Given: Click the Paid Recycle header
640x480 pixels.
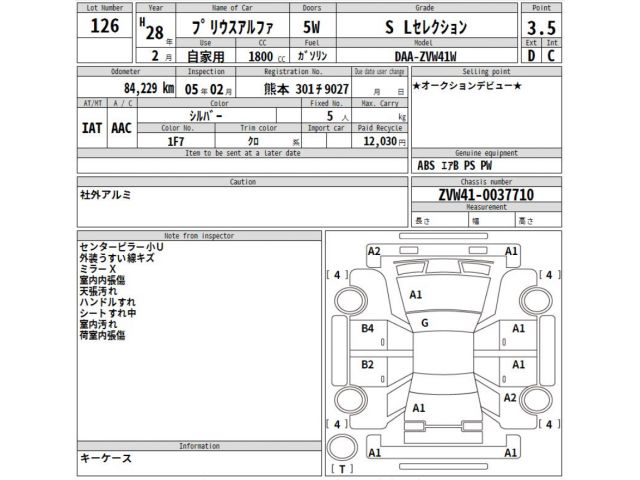Looking at the screenshot, I should point(380,128).
